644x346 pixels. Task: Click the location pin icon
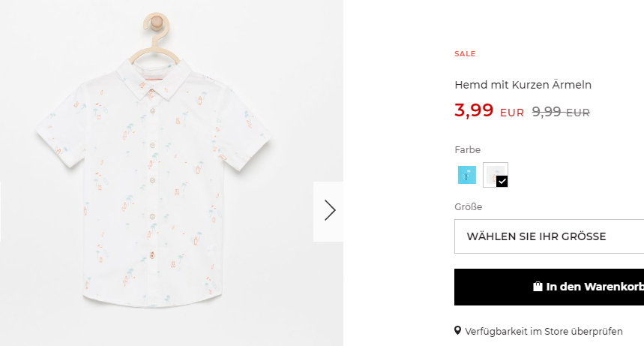[457, 330]
